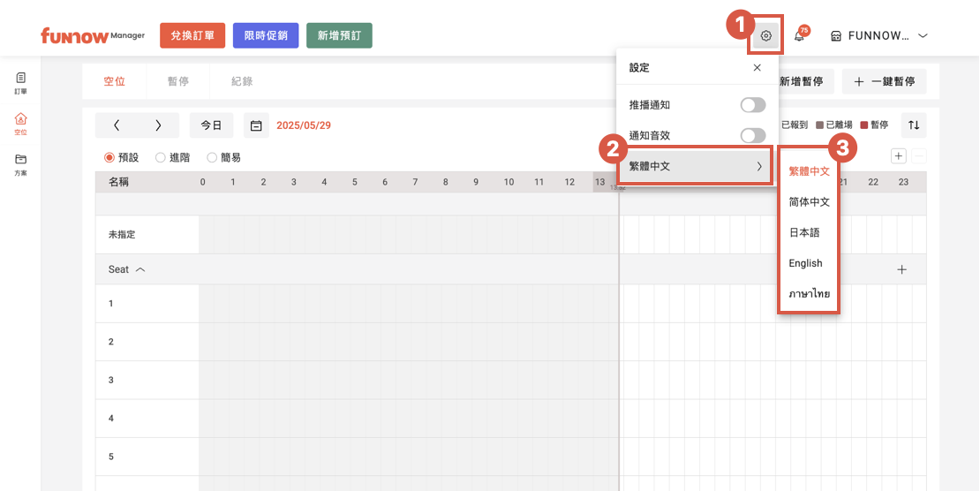Collapse the Seat group
The height and width of the screenshot is (491, 980).
pos(140,269)
